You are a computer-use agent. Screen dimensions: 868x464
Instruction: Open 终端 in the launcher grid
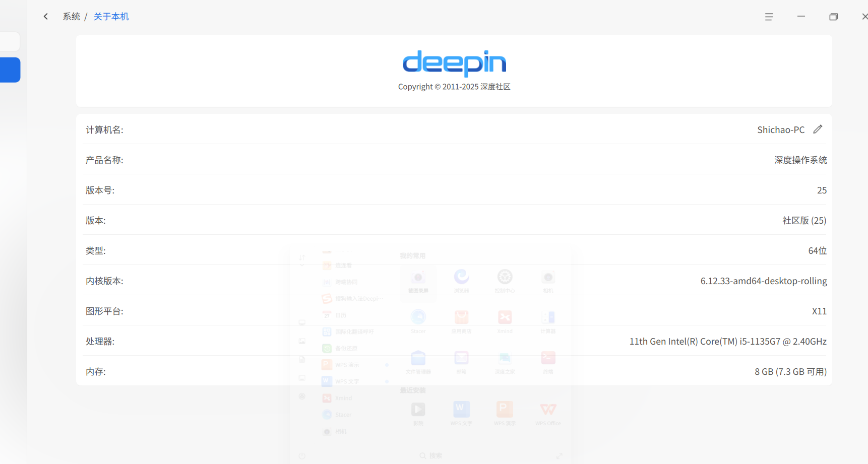pos(548,362)
